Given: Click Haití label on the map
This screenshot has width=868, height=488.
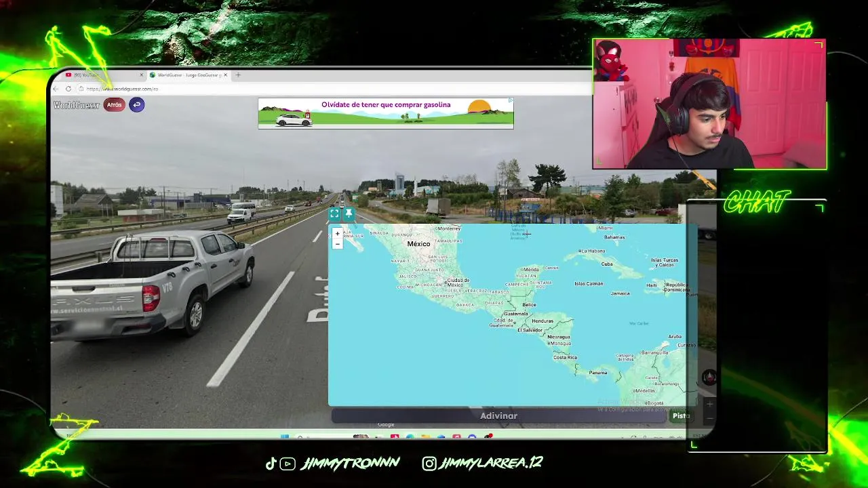Looking at the screenshot, I should click(x=652, y=285).
